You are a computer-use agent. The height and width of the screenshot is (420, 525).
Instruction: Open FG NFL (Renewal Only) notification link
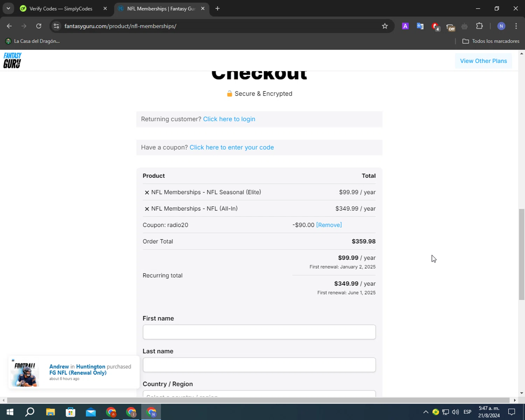click(x=78, y=373)
